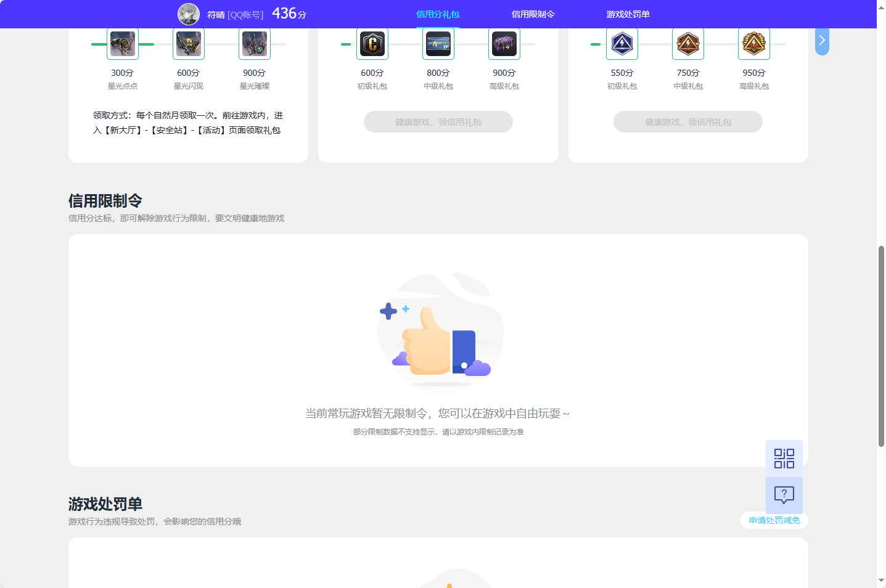Select the CF 600分 初级礼包 badge icon
This screenshot has height=588, width=886.
(372, 44)
